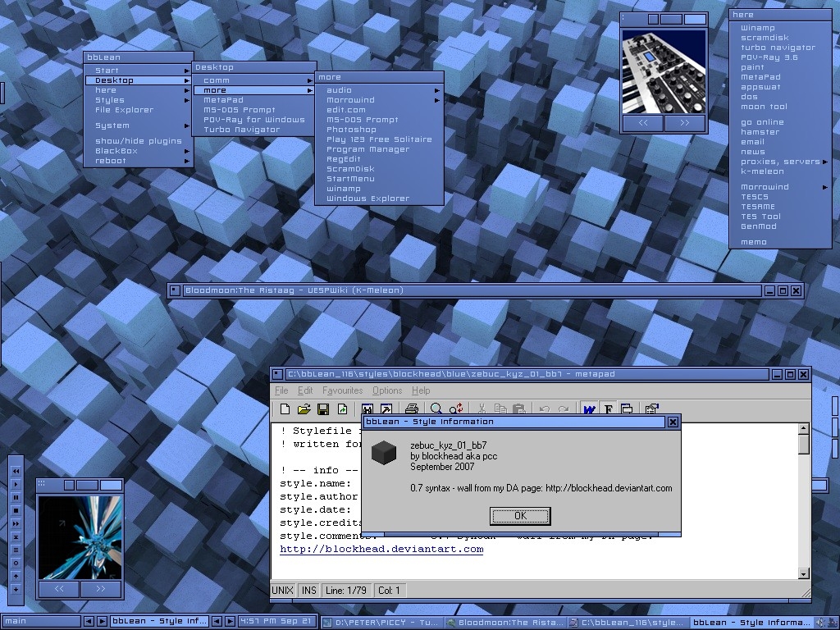Click the Copy icon in metapad toolbar
Screen dimensions: 840x630
point(500,409)
